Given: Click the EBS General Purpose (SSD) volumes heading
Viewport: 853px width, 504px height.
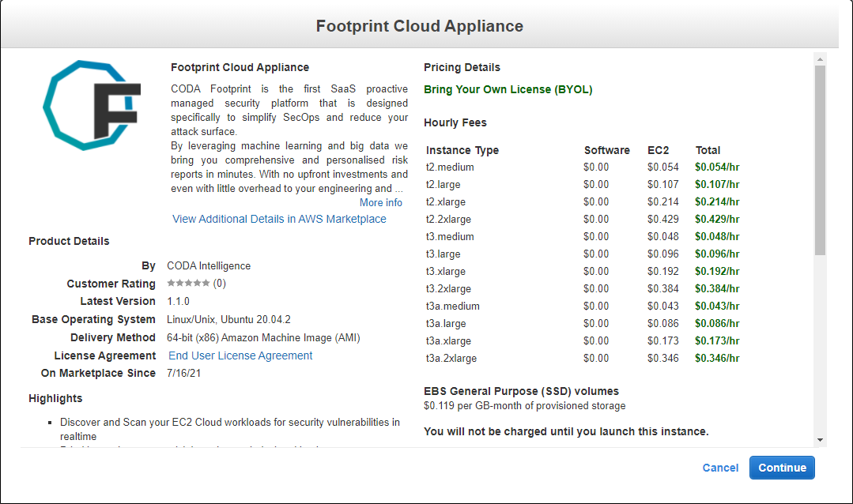Looking at the screenshot, I should coord(521,391).
